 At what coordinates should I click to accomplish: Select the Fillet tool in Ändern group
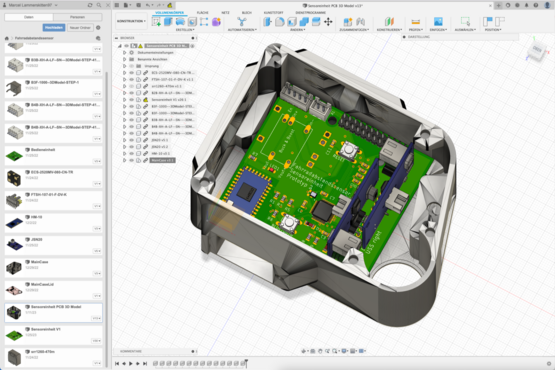point(280,22)
